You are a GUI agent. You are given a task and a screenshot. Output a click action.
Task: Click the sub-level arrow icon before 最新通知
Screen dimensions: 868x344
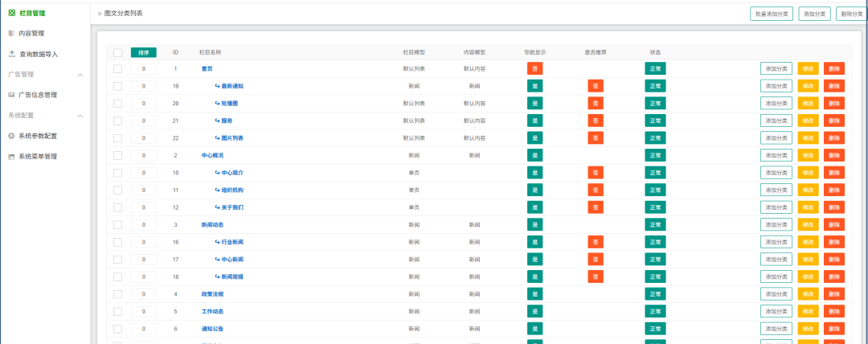(x=217, y=86)
